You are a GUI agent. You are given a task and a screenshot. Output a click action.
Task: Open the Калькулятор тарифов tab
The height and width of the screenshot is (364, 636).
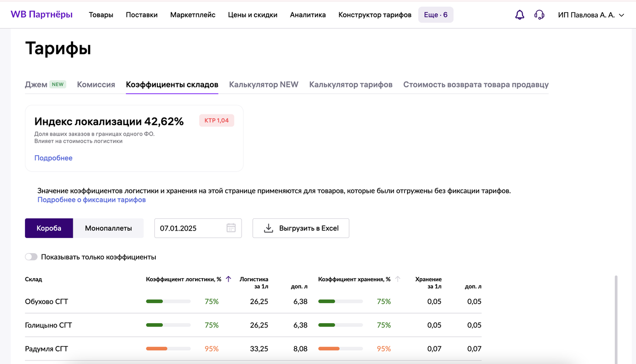pos(351,84)
